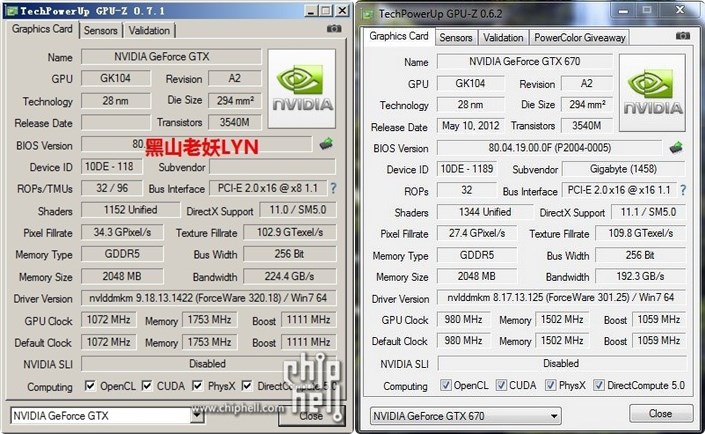Click Texture Fillrate value 102.9 GTexel/s
The width and height of the screenshot is (705, 434).
290,233
